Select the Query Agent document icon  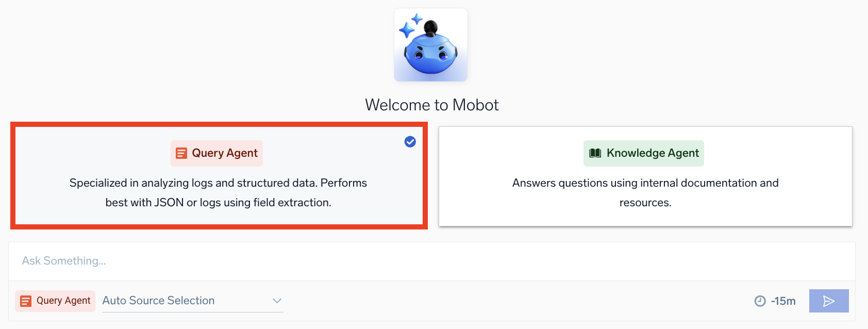pos(181,153)
